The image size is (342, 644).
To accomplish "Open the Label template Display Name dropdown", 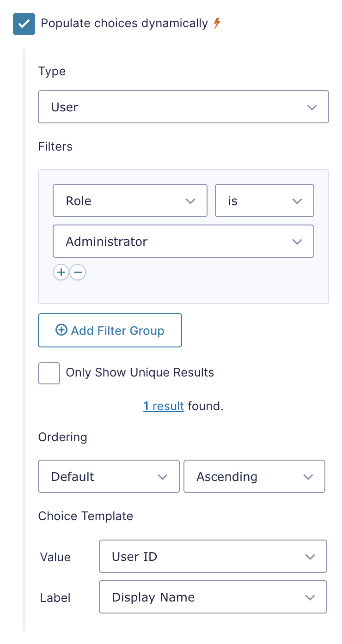I will pyautogui.click(x=213, y=597).
